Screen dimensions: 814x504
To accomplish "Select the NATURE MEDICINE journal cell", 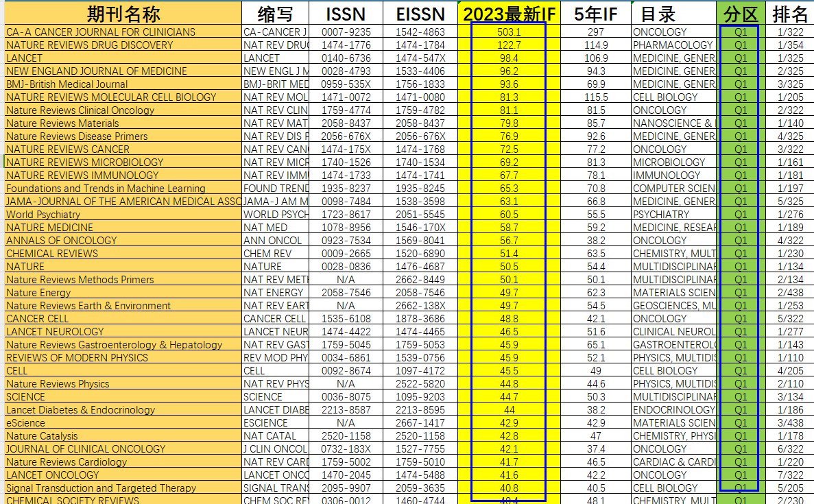I will [123, 228].
